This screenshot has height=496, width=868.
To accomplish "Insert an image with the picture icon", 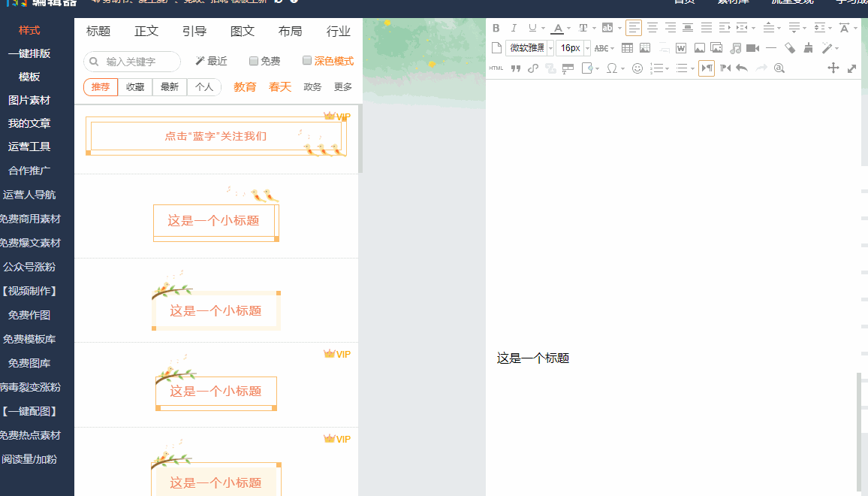I will 699,47.
